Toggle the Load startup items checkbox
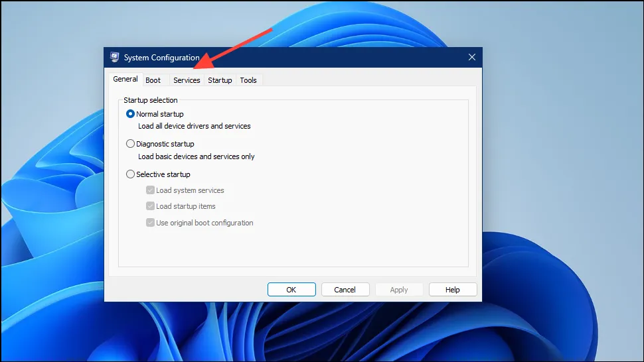Screen dimensions: 644x362 point(150,206)
